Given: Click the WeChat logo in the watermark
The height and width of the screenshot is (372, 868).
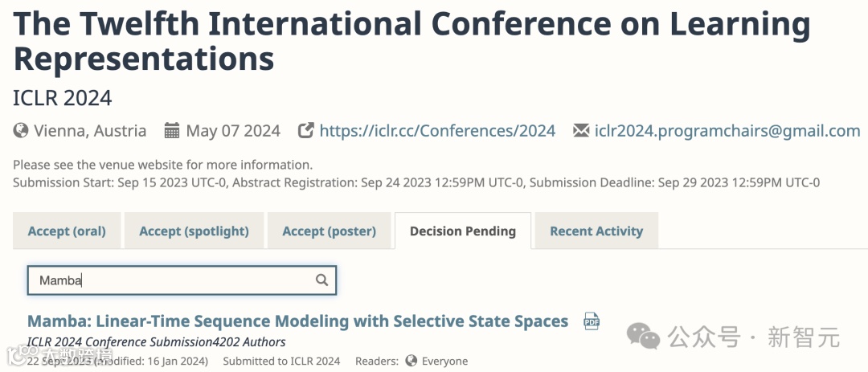Looking at the screenshot, I should click(643, 336).
